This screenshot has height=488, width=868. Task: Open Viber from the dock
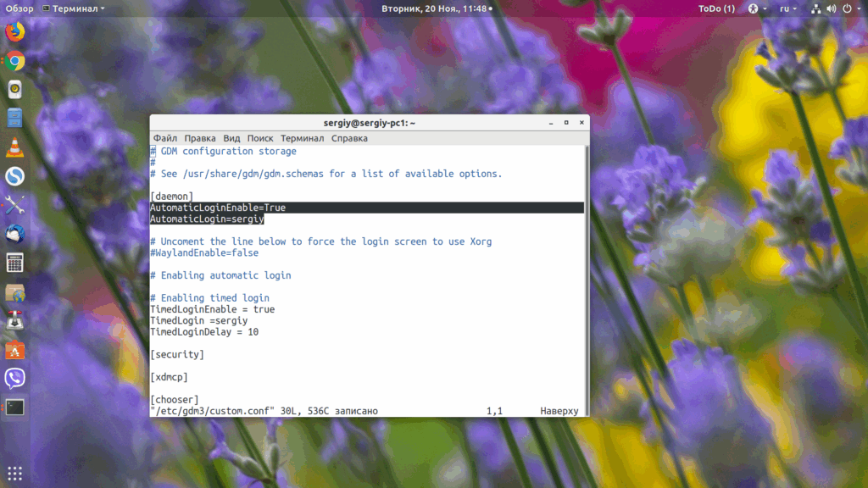click(x=15, y=379)
